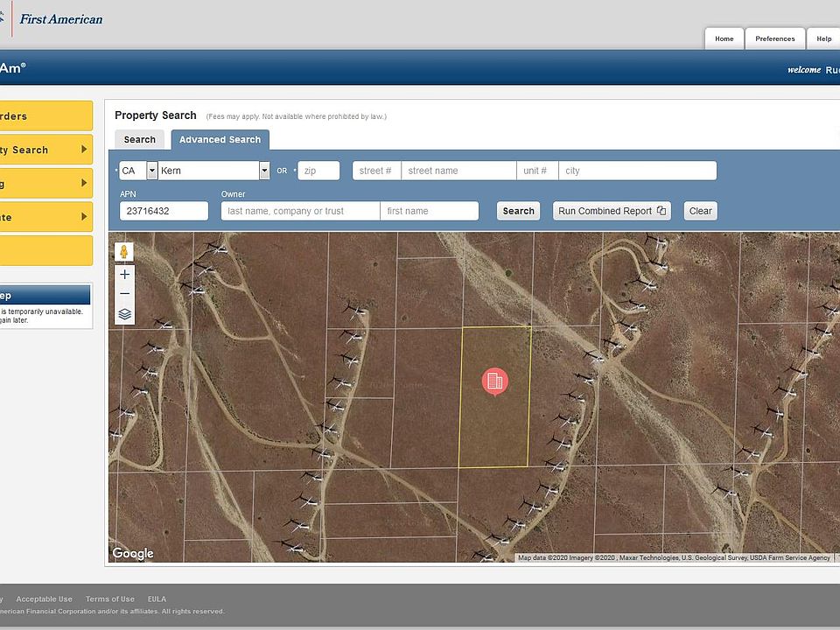Zoom out on the map

pyautogui.click(x=124, y=294)
